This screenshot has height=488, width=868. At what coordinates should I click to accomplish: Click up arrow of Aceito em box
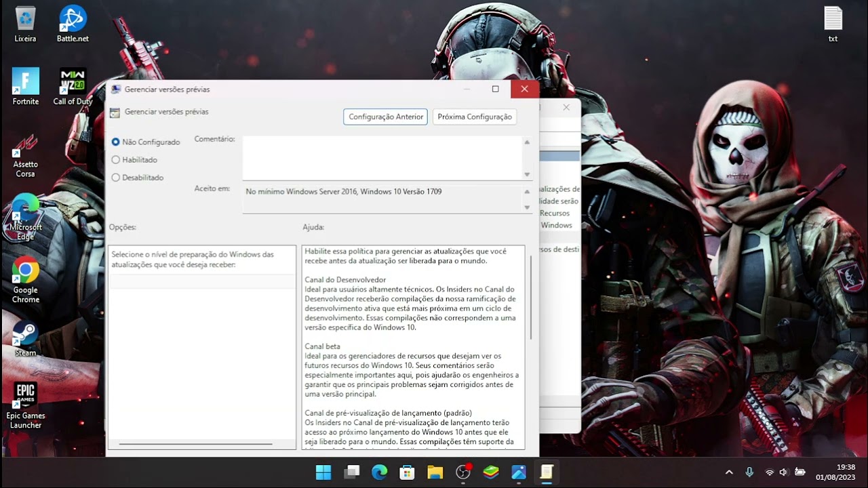point(527,192)
